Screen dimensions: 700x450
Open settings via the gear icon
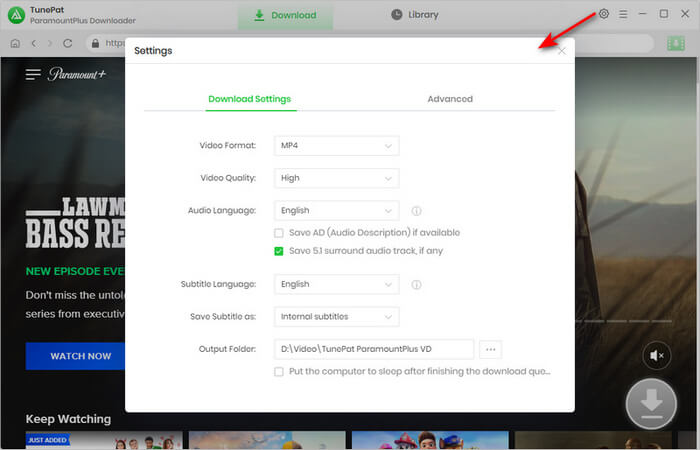coord(604,14)
